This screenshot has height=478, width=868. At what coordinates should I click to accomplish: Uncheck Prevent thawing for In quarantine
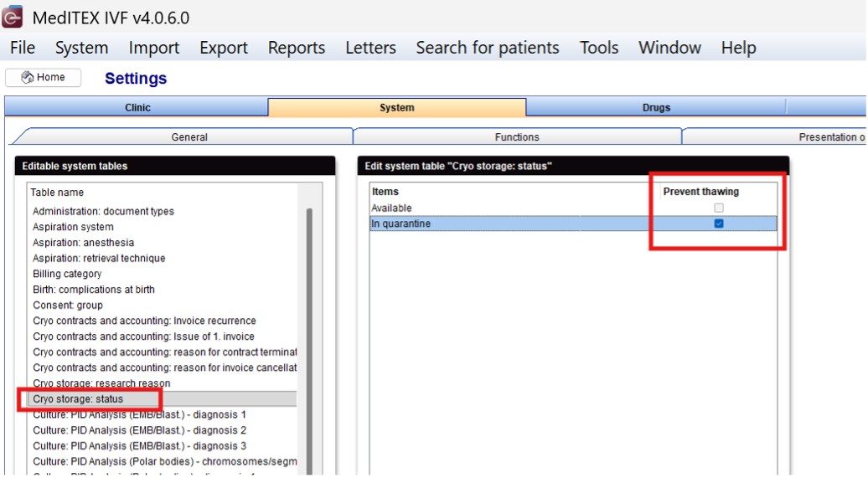coord(719,224)
